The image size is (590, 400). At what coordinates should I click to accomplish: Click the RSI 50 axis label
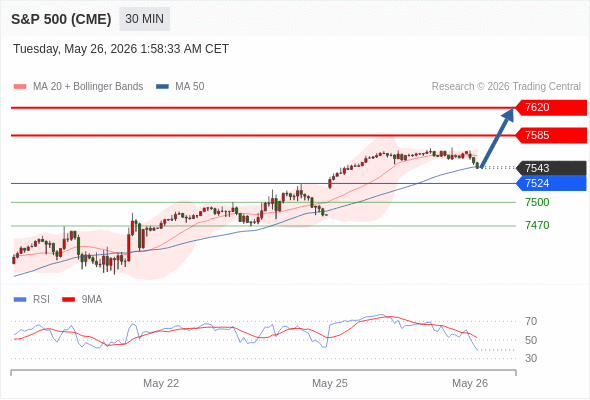(531, 340)
